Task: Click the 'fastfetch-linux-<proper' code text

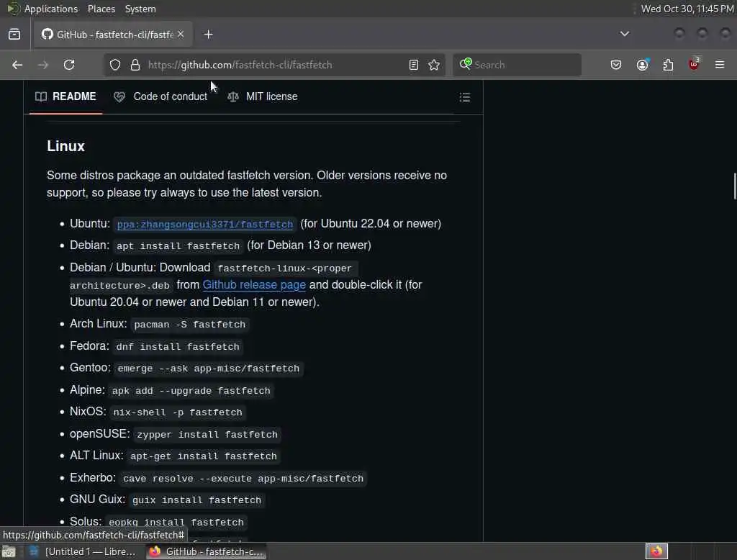Action: (285, 268)
